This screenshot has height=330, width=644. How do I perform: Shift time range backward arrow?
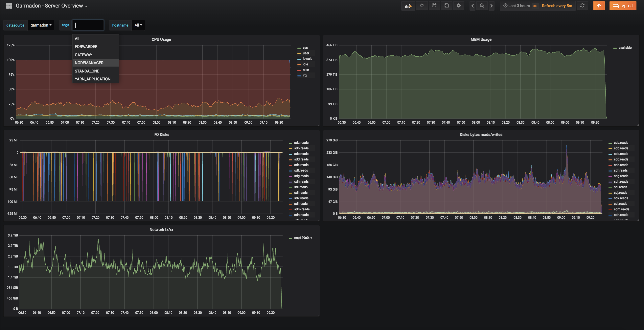pyautogui.click(x=472, y=6)
